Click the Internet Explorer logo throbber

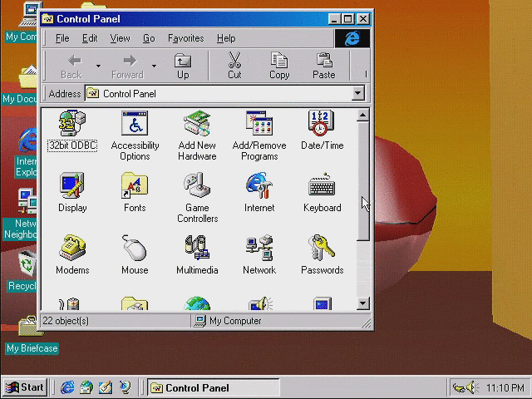point(352,38)
